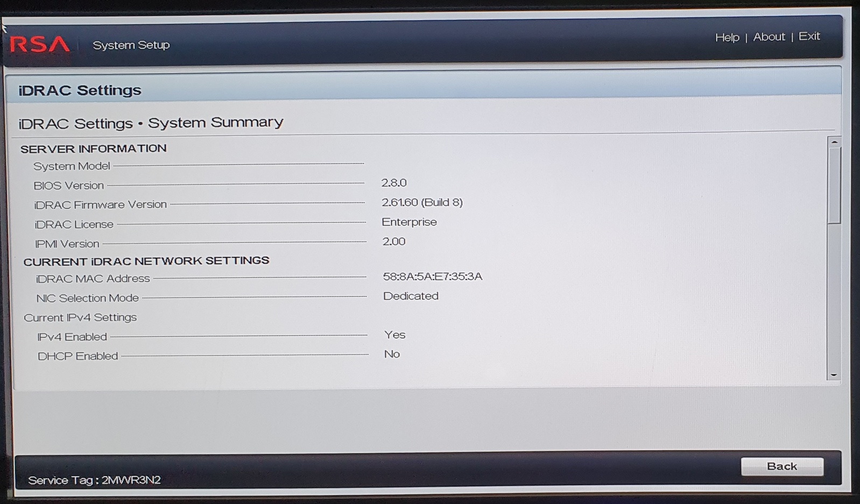Viewport: 860px width, 504px height.
Task: Click the vertical scrollbar thumb
Action: click(x=834, y=186)
